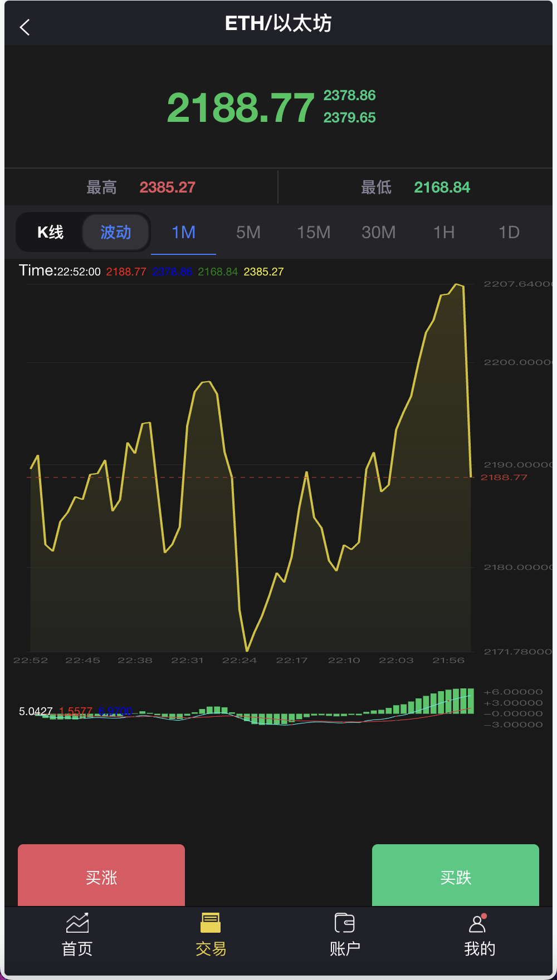The height and width of the screenshot is (980, 557).
Task: Tap the back arrow icon
Action: (x=25, y=27)
